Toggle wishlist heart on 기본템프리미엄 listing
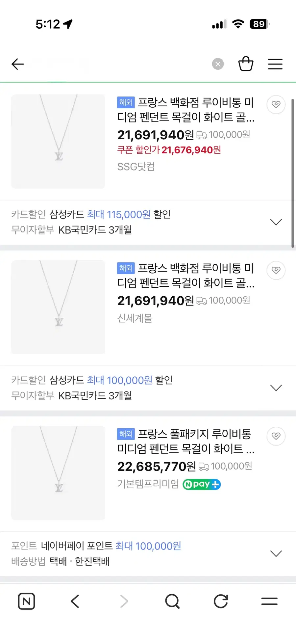This screenshot has height=644, width=296. click(276, 436)
